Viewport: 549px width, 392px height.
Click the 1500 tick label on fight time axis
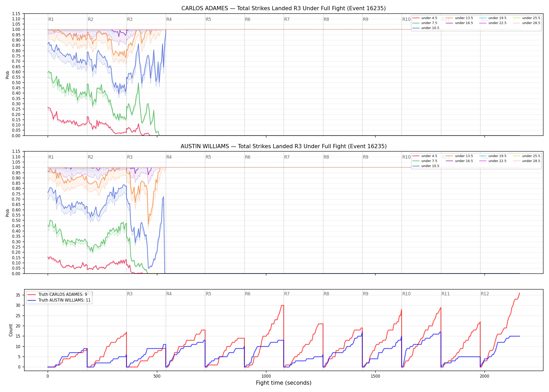point(375,376)
